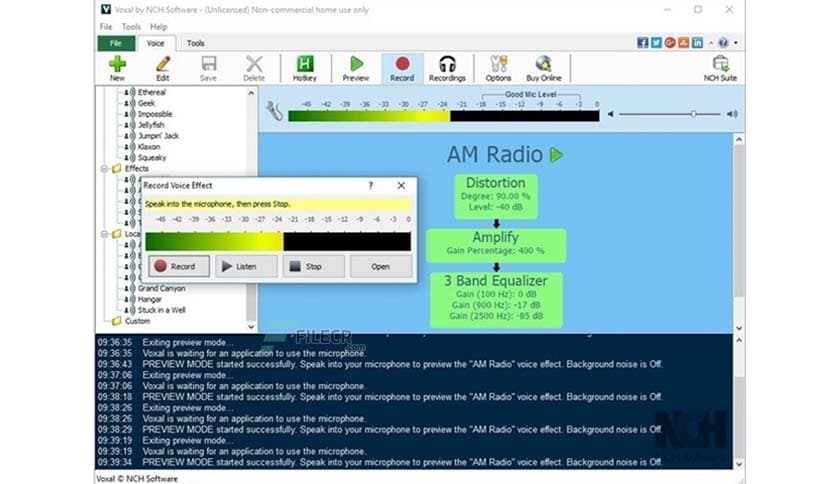Click effect panel scroll up arrow
The height and width of the screenshot is (484, 836).
click(739, 140)
